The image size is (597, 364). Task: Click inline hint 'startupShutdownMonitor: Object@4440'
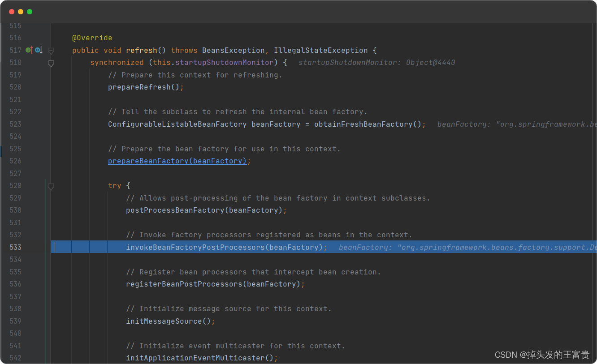[377, 63]
